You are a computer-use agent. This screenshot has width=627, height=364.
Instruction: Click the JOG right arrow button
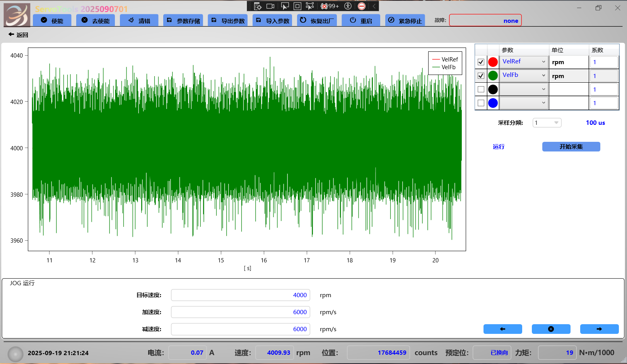click(599, 329)
